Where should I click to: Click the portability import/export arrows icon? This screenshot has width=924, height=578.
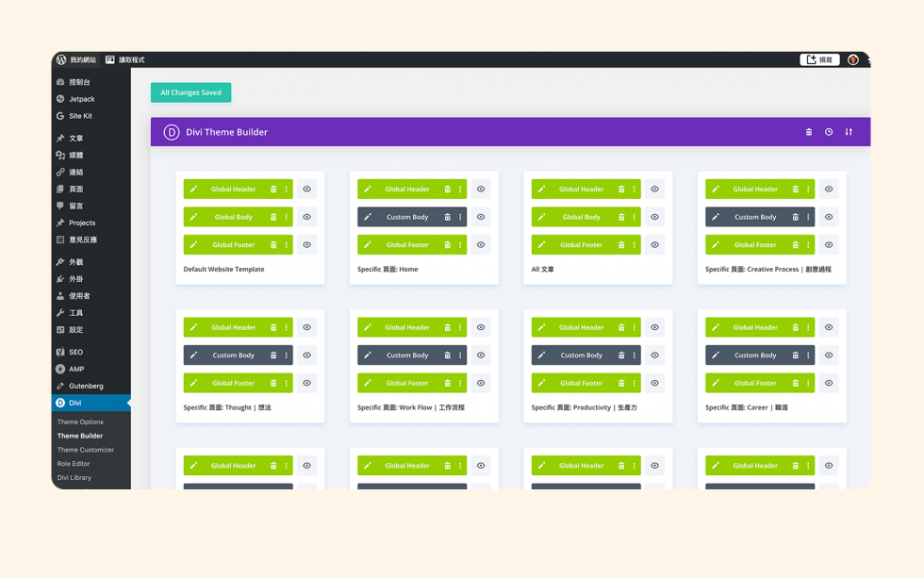849,132
